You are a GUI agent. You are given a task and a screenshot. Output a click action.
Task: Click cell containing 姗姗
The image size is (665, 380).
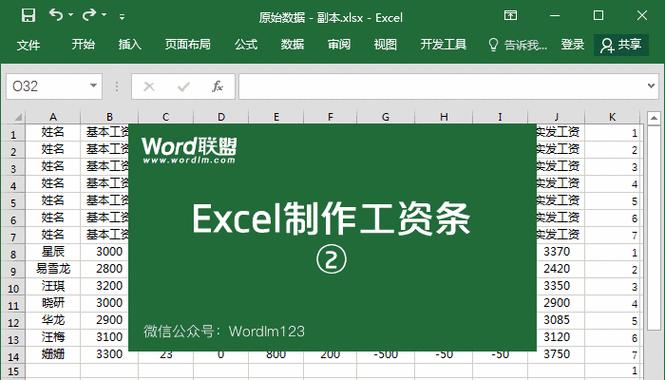click(x=53, y=354)
